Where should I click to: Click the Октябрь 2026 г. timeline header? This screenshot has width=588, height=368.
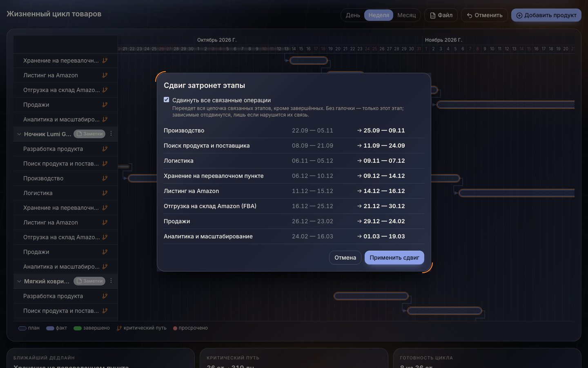(x=217, y=40)
